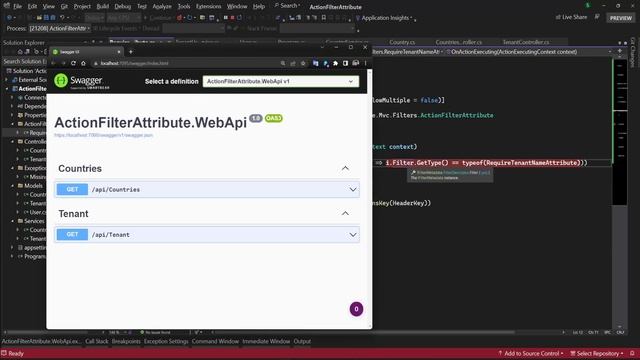Click the Hot Reload flame icon
This screenshot has width=640, height=360.
pos(179,18)
